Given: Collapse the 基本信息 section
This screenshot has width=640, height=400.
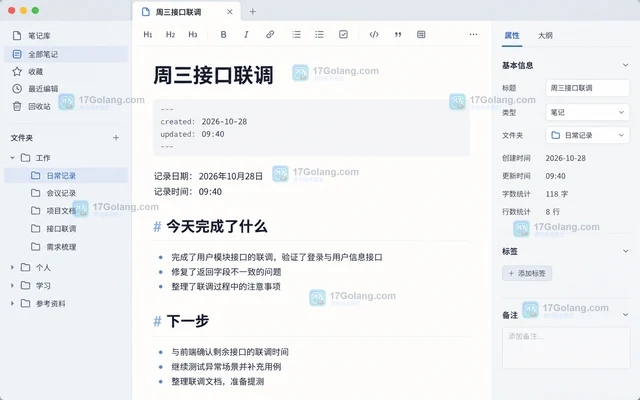Looking at the screenshot, I should pyautogui.click(x=625, y=65).
